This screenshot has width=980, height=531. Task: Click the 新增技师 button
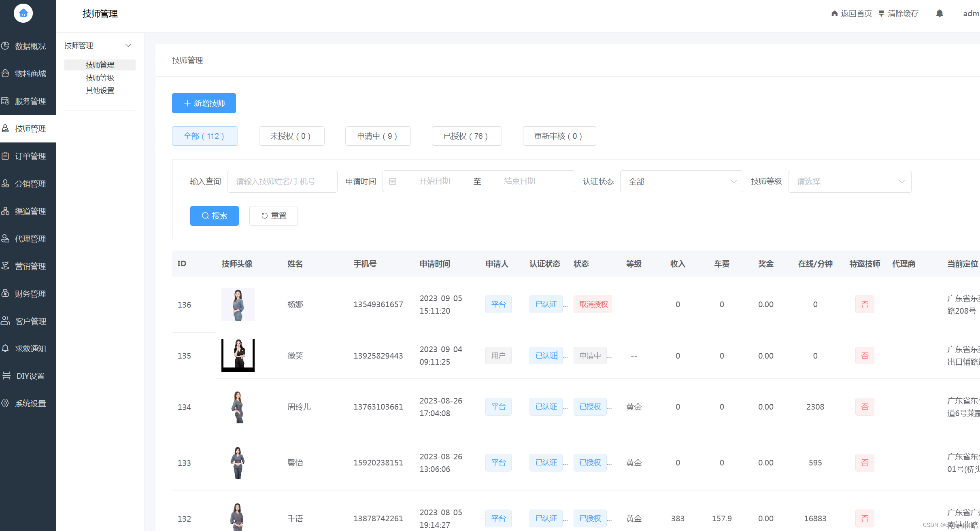204,103
